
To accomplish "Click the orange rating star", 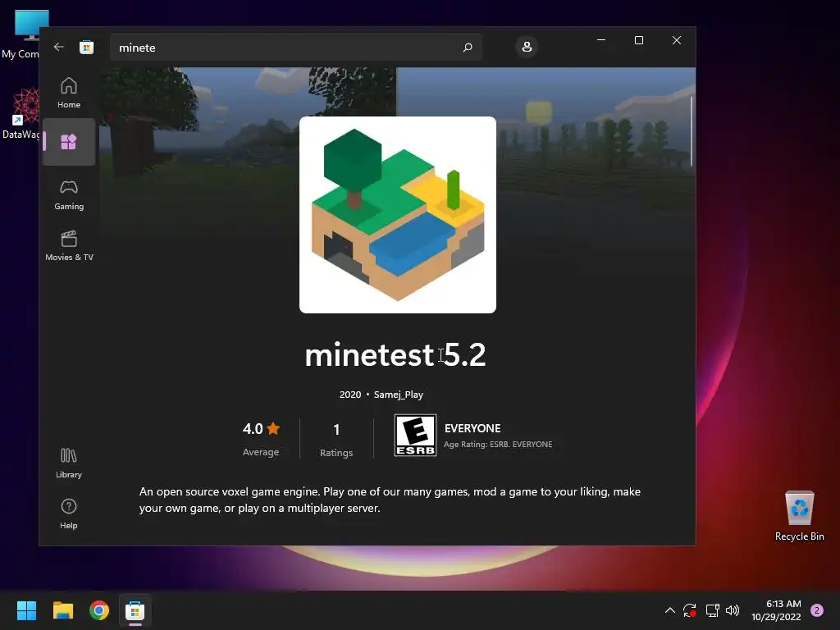I will tap(273, 428).
